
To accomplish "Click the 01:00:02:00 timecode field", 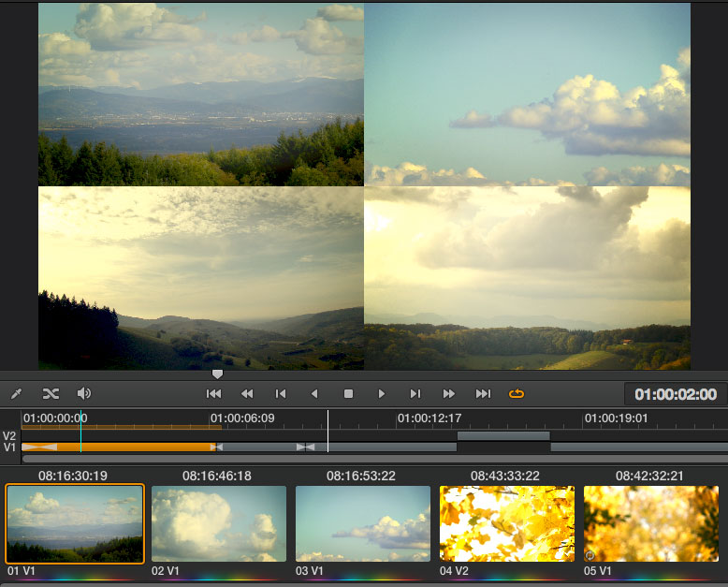I will 676,395.
